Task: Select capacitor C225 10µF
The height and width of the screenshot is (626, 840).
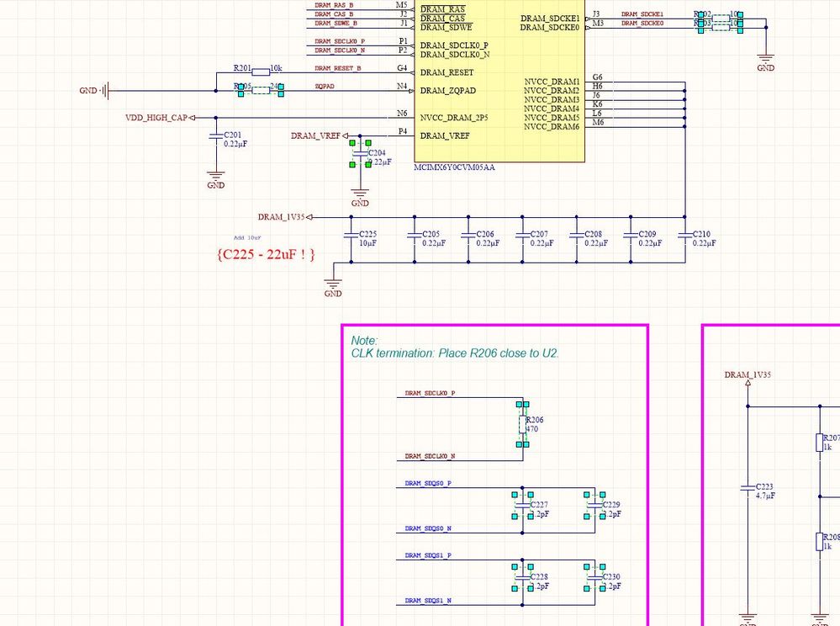Action: (x=351, y=236)
